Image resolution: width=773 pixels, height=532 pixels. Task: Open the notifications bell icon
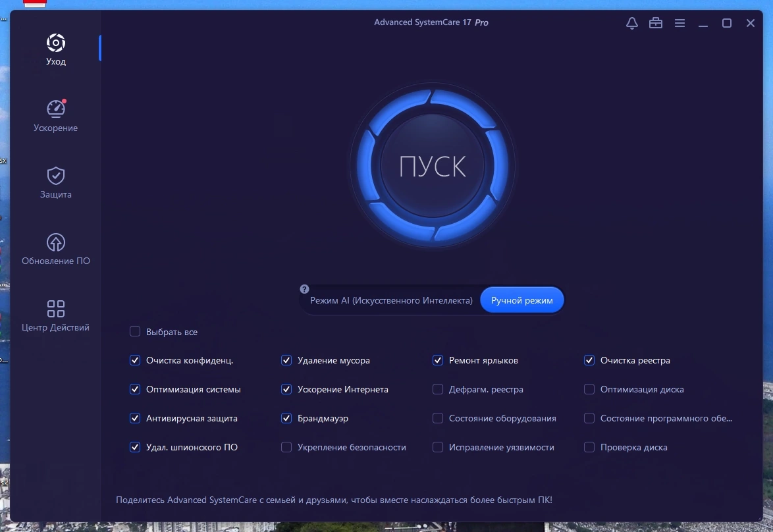click(x=632, y=22)
